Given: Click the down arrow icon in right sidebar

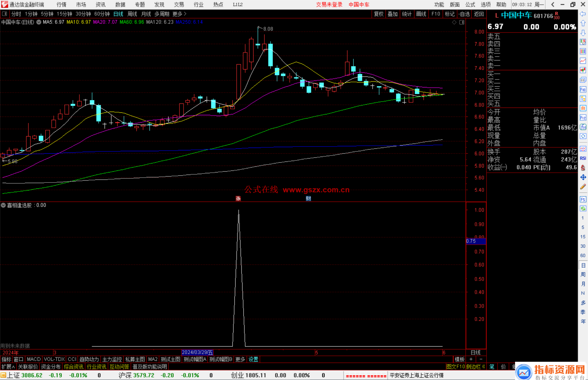Looking at the screenshot, I should (x=583, y=33).
